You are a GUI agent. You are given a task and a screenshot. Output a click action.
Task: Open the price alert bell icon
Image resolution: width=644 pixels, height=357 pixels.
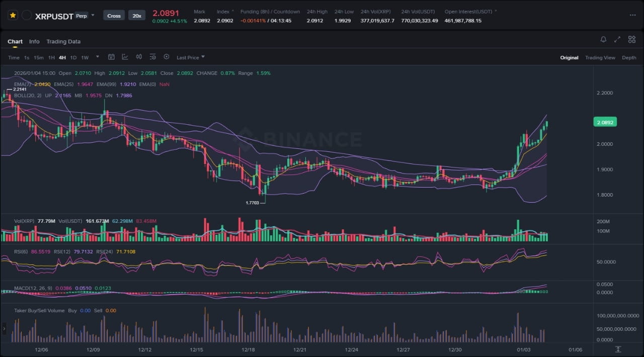[x=603, y=39]
